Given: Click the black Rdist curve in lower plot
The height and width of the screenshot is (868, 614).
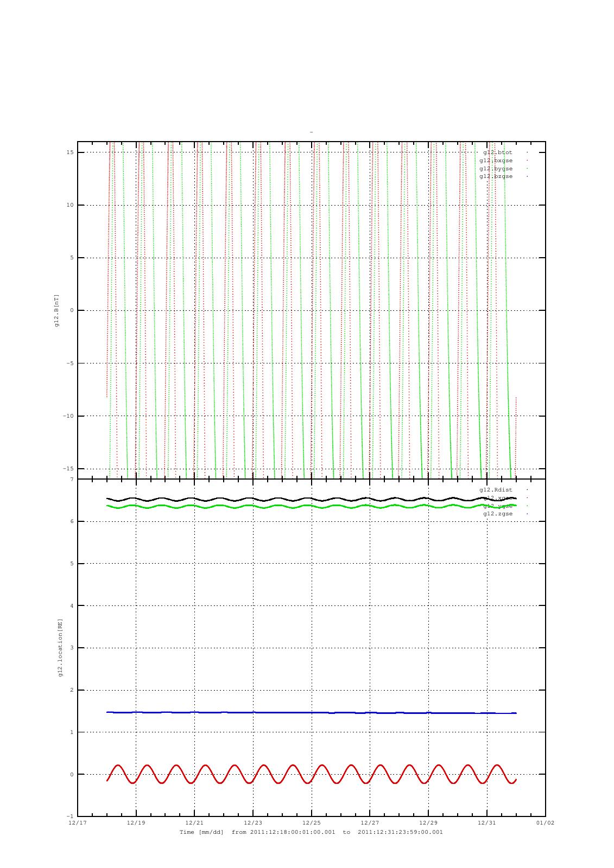Looking at the screenshot, I should [311, 498].
